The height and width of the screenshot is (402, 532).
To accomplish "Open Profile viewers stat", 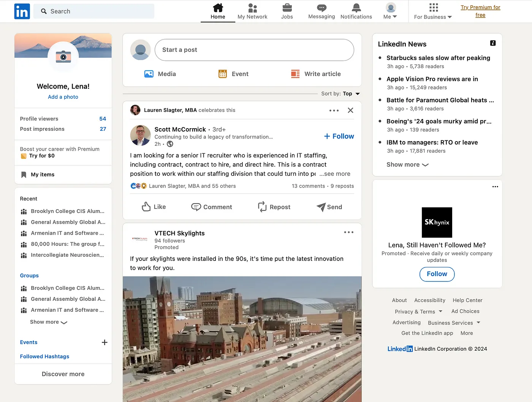I will [x=63, y=119].
